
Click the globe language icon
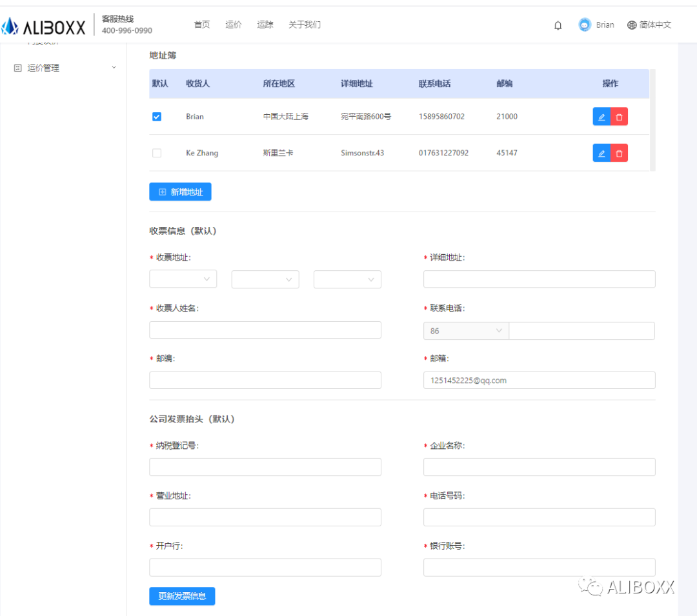pyautogui.click(x=632, y=25)
